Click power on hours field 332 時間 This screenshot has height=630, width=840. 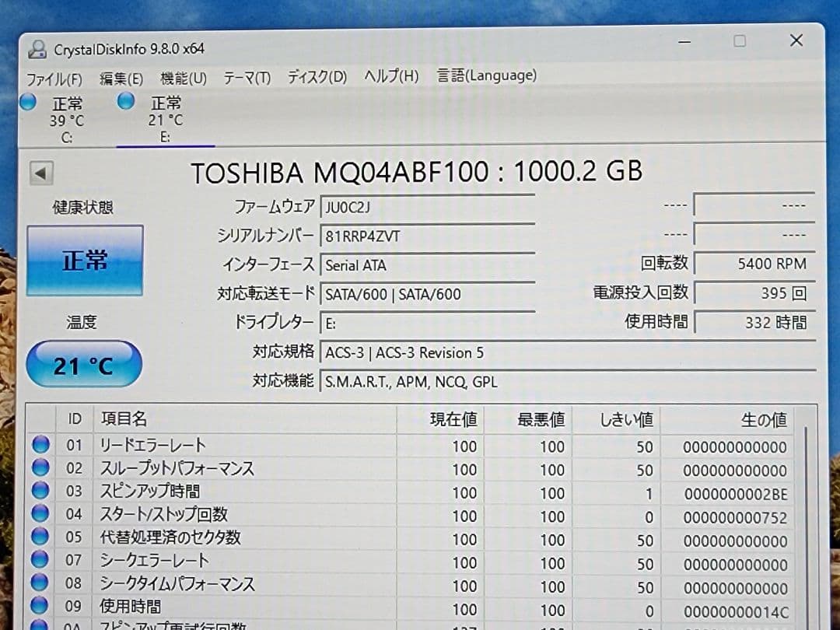[754, 322]
